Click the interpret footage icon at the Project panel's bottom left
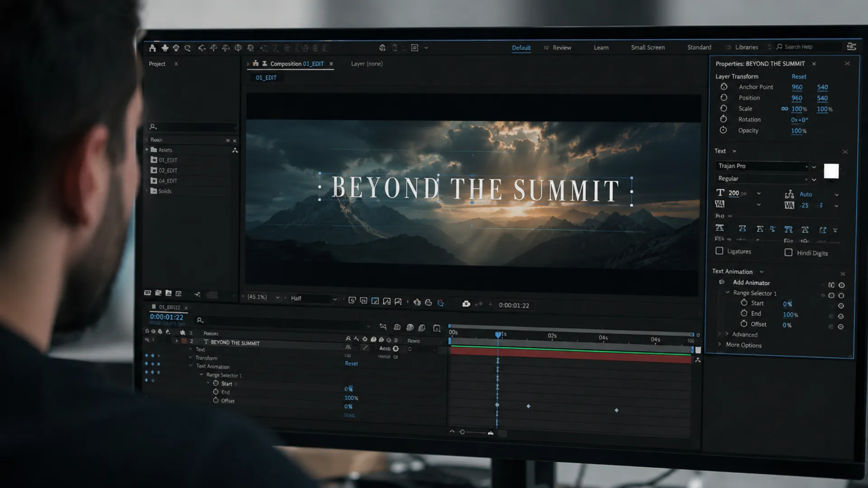The height and width of the screenshot is (488, 868). 147,293
